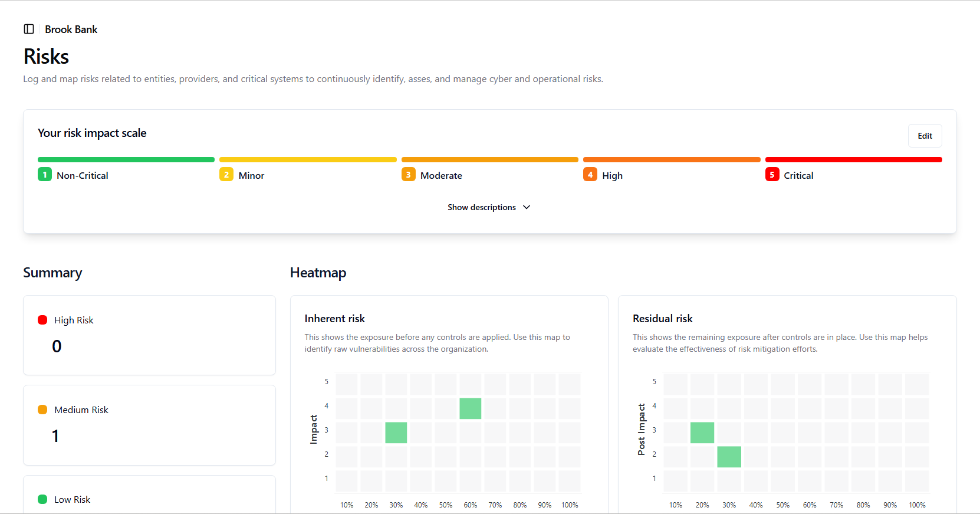Click the yellow Minor scale bar
The image size is (980, 514).
(x=308, y=159)
